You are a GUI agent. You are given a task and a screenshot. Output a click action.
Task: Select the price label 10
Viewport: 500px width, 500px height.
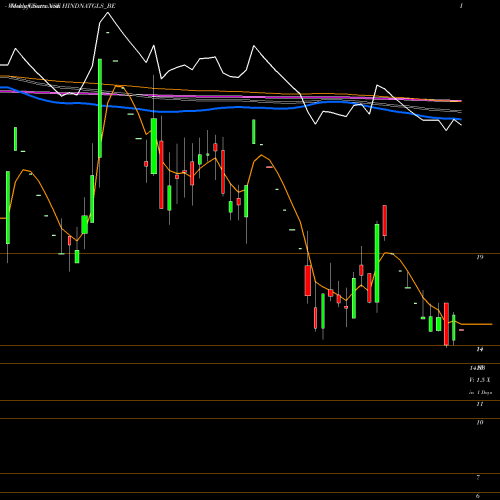tap(480, 423)
